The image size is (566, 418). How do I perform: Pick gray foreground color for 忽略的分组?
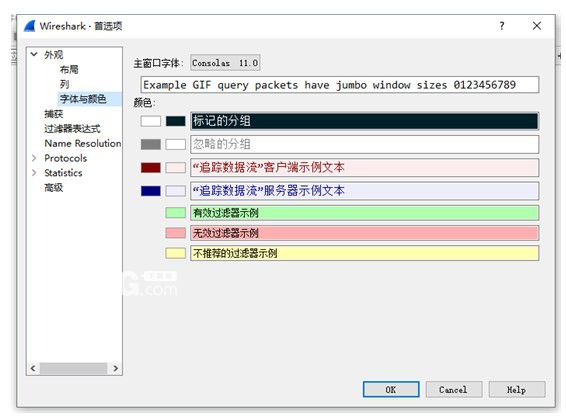tap(151, 144)
